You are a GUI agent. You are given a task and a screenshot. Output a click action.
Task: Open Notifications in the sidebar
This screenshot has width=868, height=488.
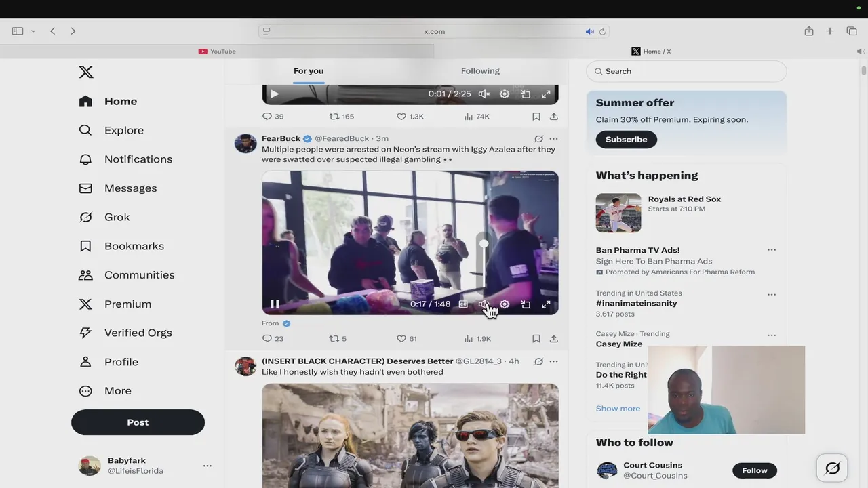(x=125, y=159)
